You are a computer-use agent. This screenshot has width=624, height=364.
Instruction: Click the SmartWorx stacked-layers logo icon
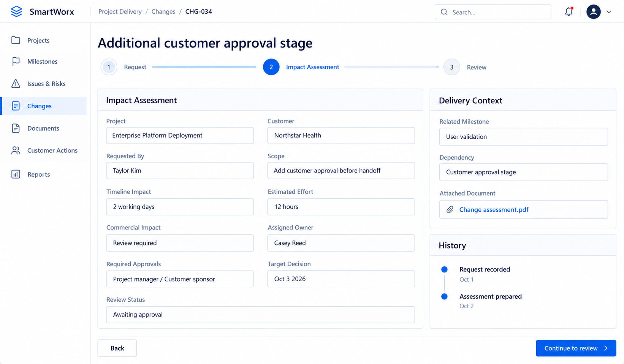coord(16,12)
